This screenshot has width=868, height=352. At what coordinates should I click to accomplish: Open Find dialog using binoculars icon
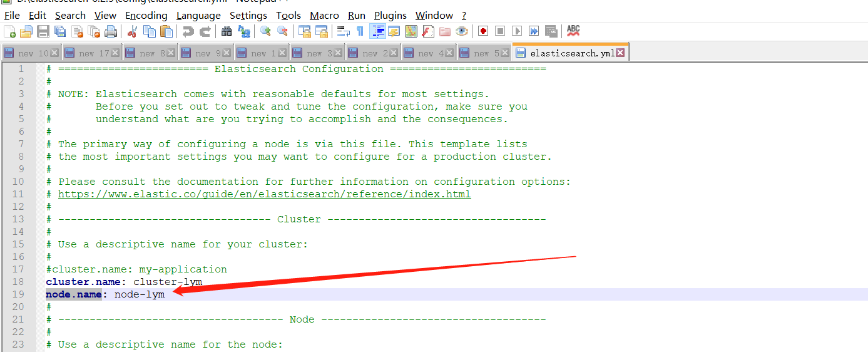coord(227,31)
